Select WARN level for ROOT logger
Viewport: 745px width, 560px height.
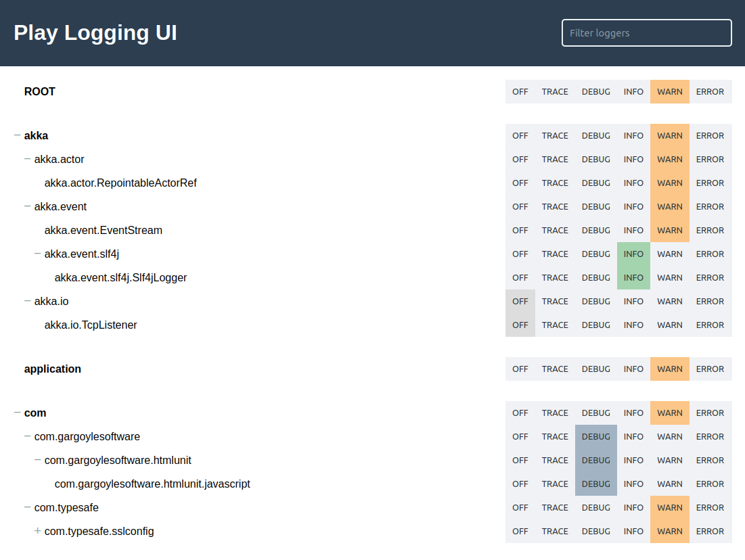[669, 92]
